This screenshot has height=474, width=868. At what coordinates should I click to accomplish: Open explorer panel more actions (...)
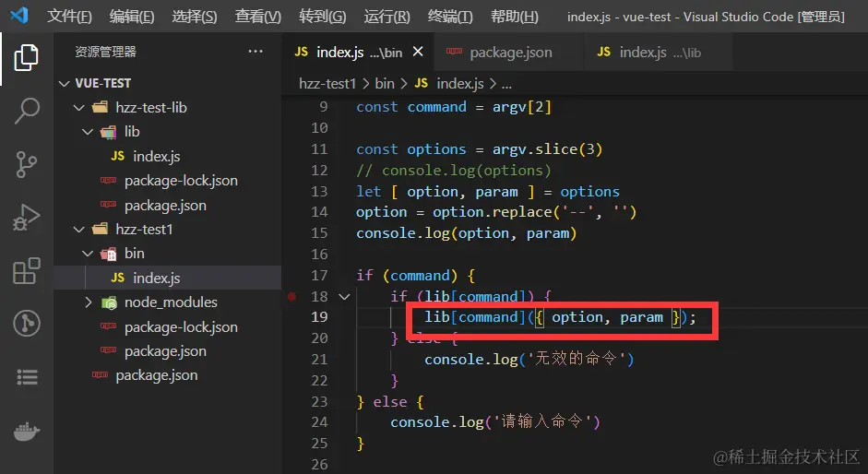[256, 52]
